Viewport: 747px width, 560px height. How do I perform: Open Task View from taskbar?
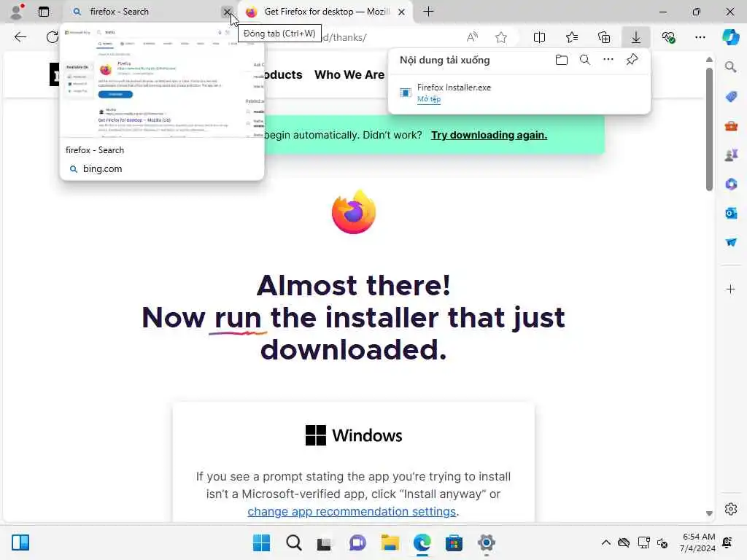[325, 542]
